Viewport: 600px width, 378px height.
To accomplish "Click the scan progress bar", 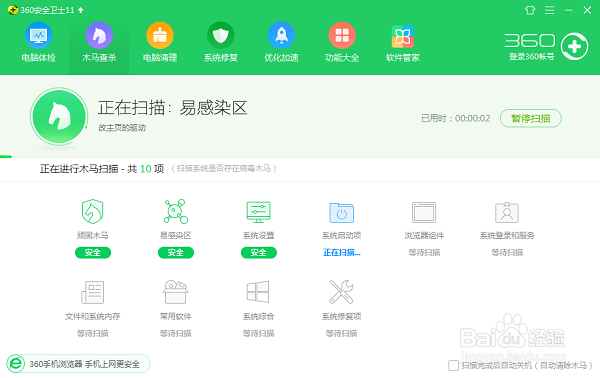I will tap(300, 156).
